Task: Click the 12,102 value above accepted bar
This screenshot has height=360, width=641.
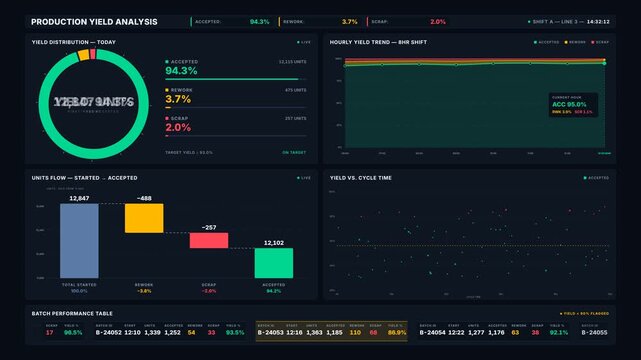Action: point(273,243)
